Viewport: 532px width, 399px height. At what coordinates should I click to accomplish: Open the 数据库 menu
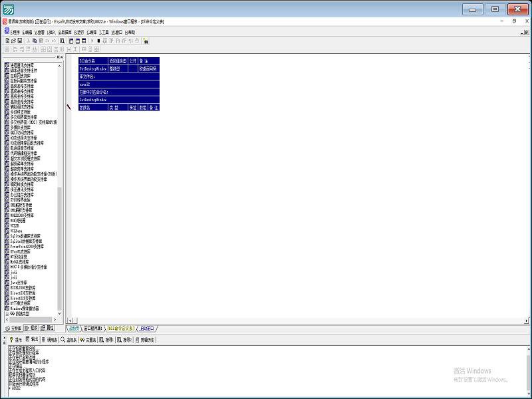pyautogui.click(x=65, y=32)
